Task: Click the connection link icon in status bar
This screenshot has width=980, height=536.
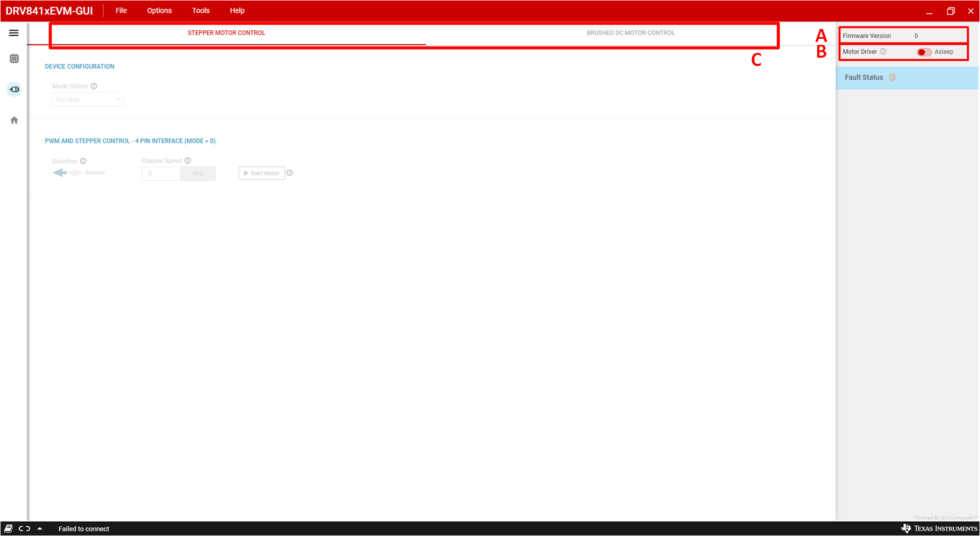Action: [24, 528]
